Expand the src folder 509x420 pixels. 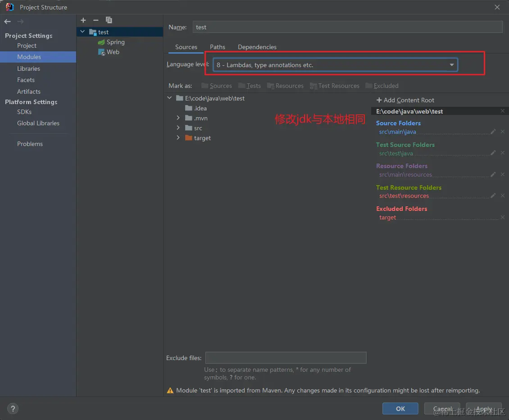point(178,128)
